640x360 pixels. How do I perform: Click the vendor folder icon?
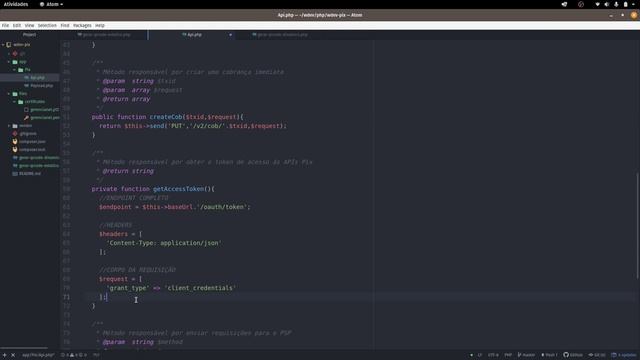pyautogui.click(x=15, y=126)
